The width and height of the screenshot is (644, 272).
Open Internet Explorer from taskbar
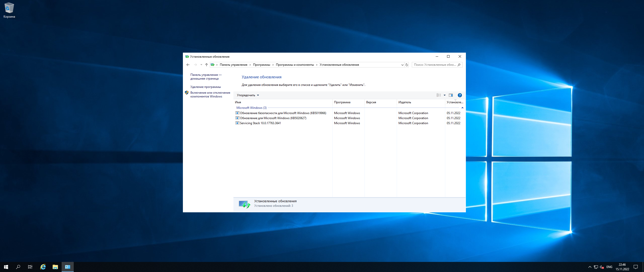coord(43,267)
